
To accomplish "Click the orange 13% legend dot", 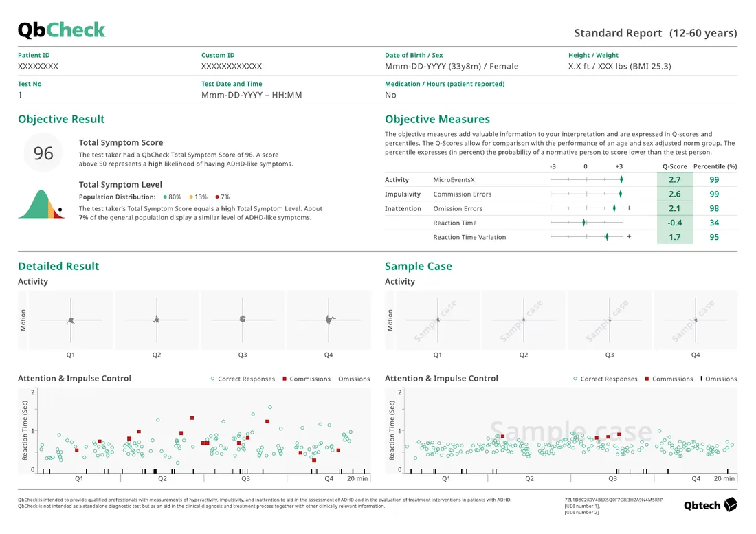I will 191,197.
